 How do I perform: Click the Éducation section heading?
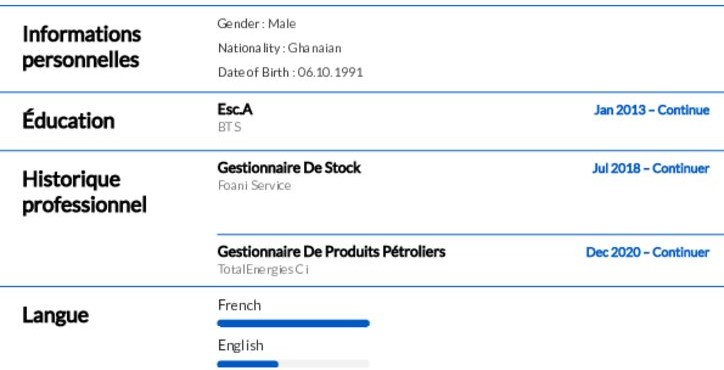(68, 121)
